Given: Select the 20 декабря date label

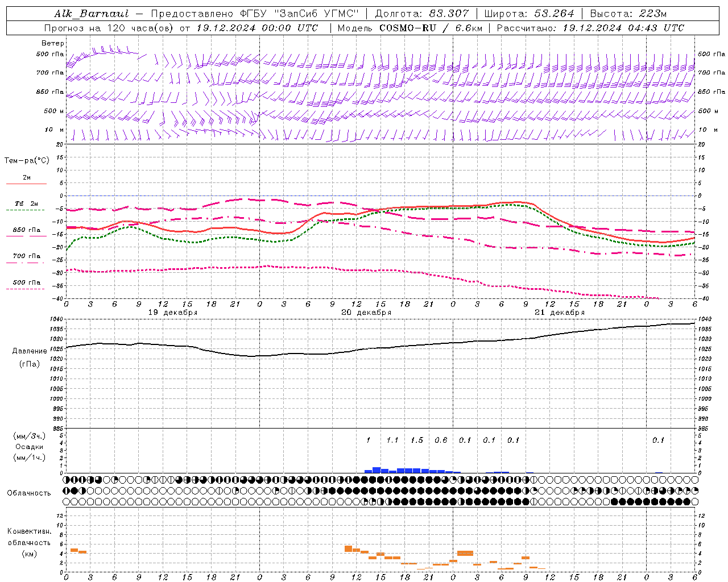Looking at the screenshot, I should click(x=366, y=313).
